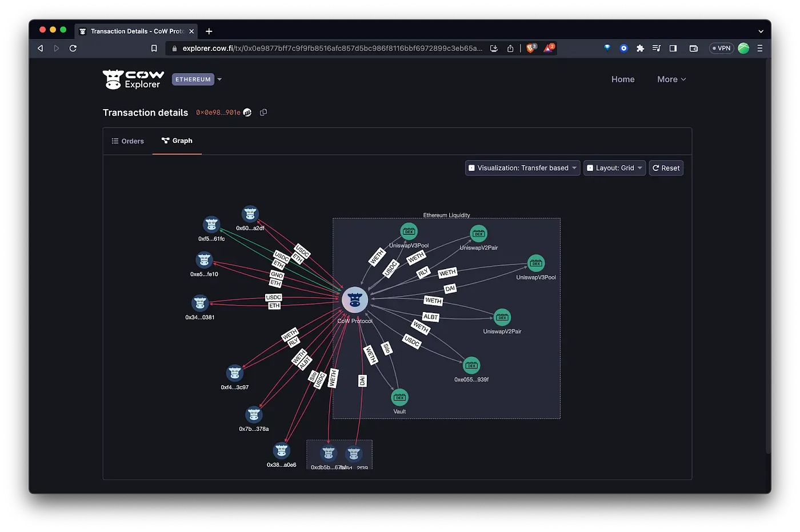Click the GNO edge label
The image size is (800, 532).
277,275
